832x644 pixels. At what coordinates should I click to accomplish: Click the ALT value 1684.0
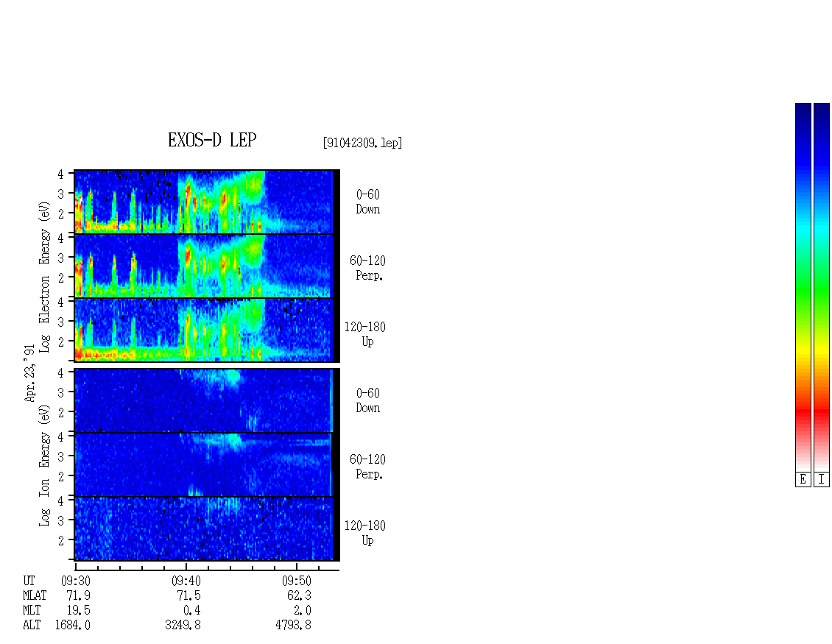coord(73,626)
